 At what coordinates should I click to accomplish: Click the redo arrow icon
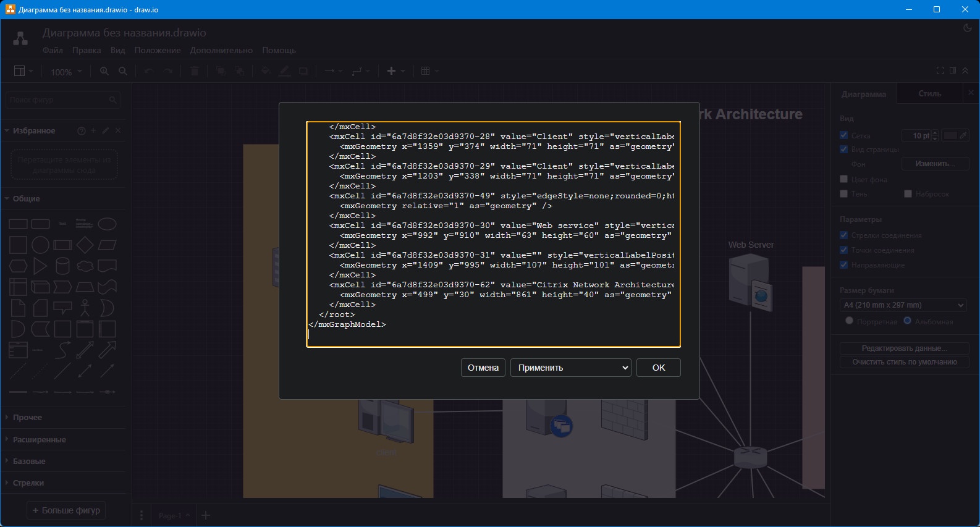pos(167,71)
